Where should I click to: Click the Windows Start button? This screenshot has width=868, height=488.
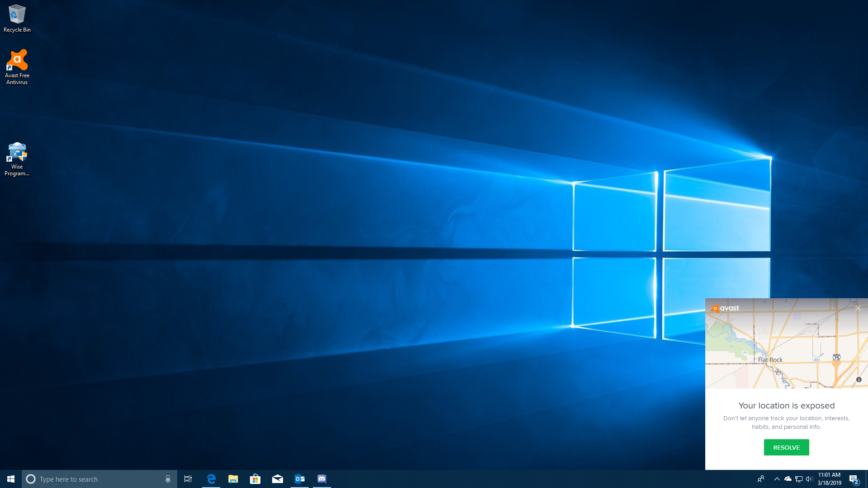point(11,479)
